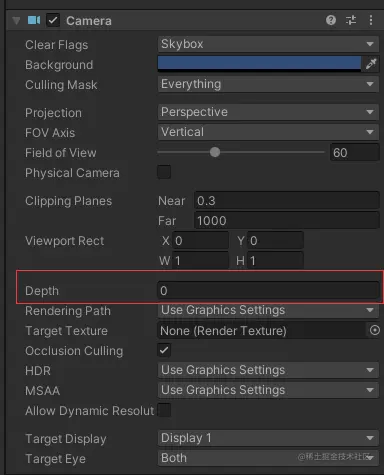384x475 pixels.
Task: Open the HDR Use Graphics Settings dropdown
Action: pyautogui.click(x=268, y=370)
